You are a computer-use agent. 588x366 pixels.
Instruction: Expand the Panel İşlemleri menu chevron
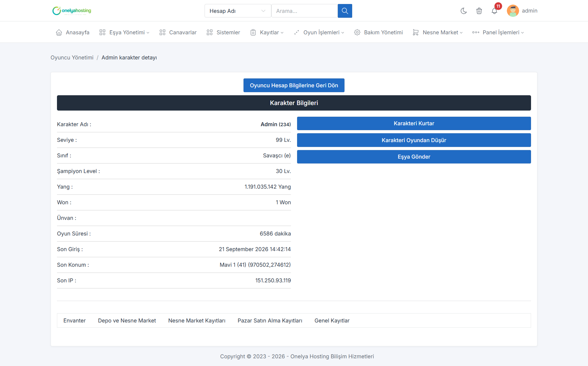522,33
